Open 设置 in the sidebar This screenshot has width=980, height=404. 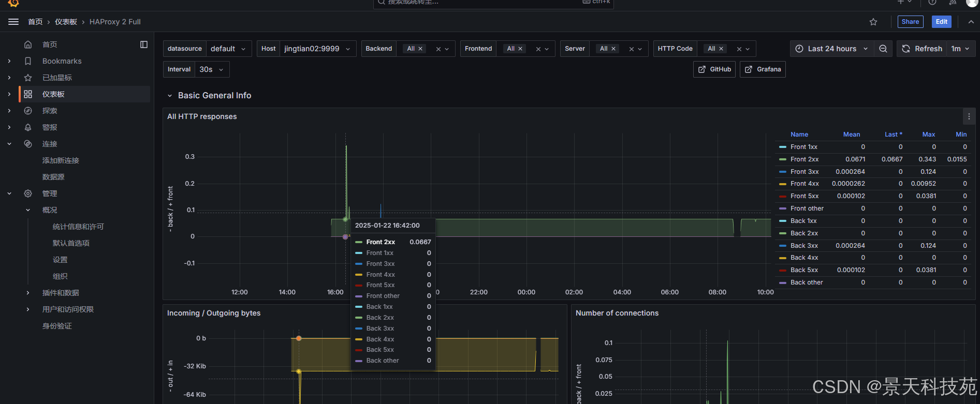60,260
